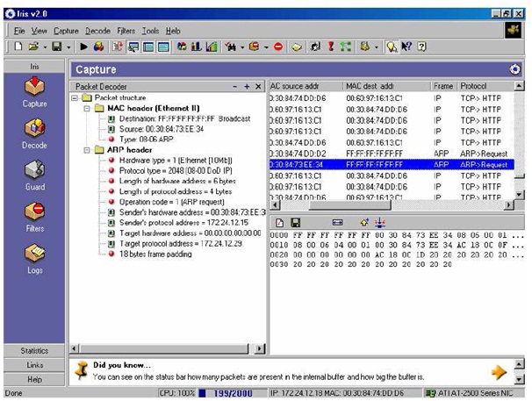Toggle the light bulb tips icon
Screen dimensions: 532x401
tap(392, 47)
